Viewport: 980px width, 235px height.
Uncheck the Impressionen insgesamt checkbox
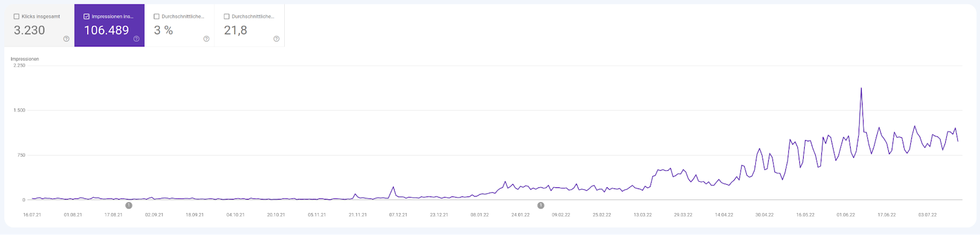click(x=86, y=17)
